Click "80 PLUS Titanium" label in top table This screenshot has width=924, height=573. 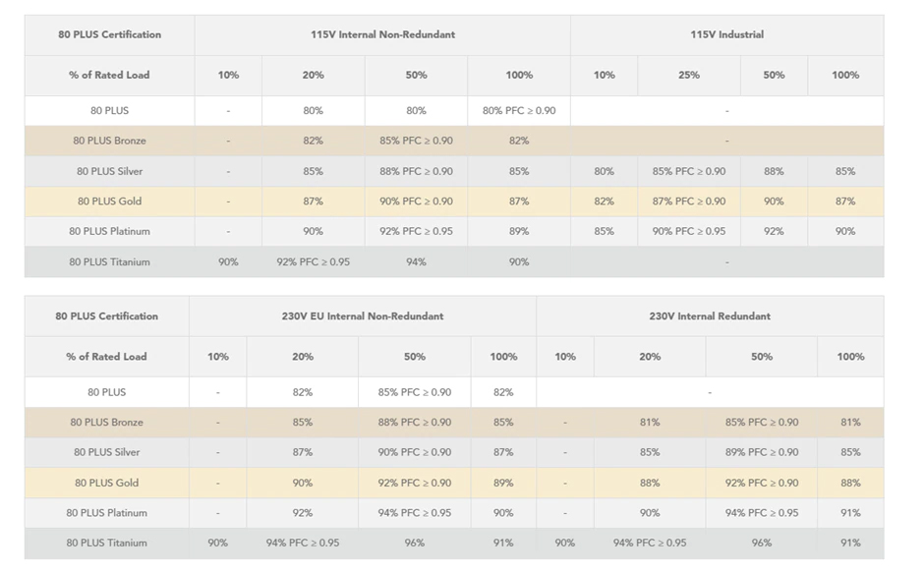click(109, 262)
